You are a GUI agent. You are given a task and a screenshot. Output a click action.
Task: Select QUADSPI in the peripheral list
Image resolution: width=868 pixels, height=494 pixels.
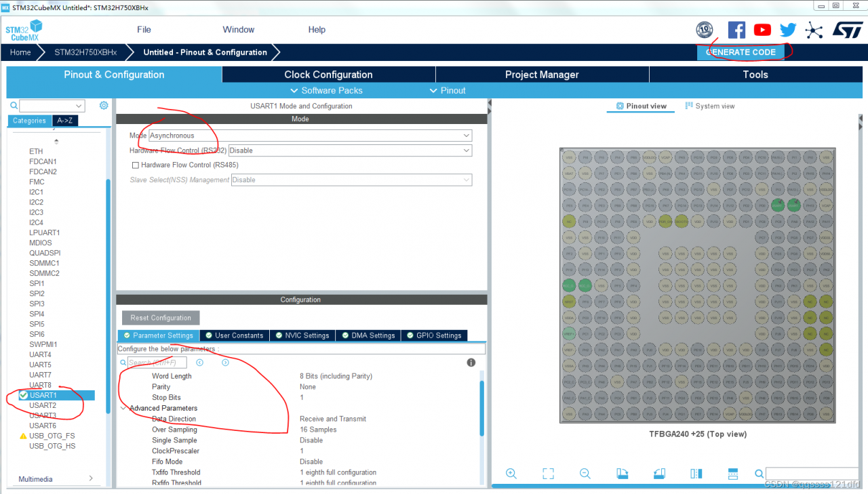coord(45,253)
